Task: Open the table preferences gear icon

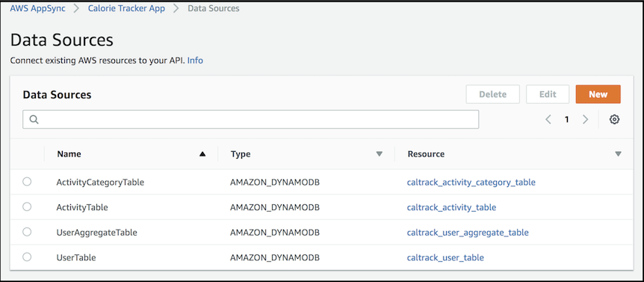Action: pyautogui.click(x=614, y=120)
